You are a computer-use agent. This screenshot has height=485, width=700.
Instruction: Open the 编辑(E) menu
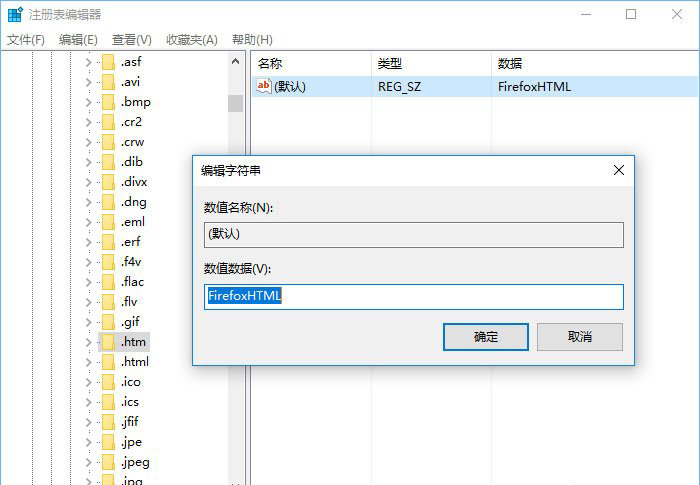pos(78,40)
